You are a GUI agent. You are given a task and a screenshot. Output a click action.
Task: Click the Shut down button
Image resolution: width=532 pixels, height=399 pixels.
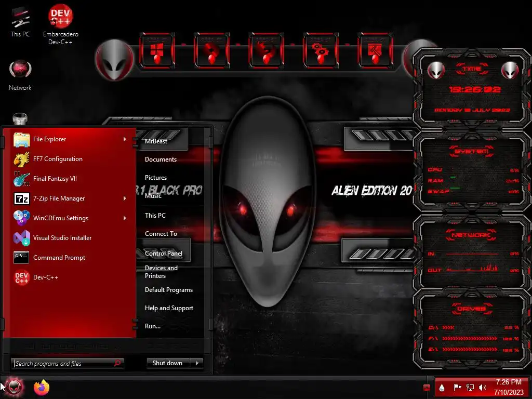pos(168,363)
